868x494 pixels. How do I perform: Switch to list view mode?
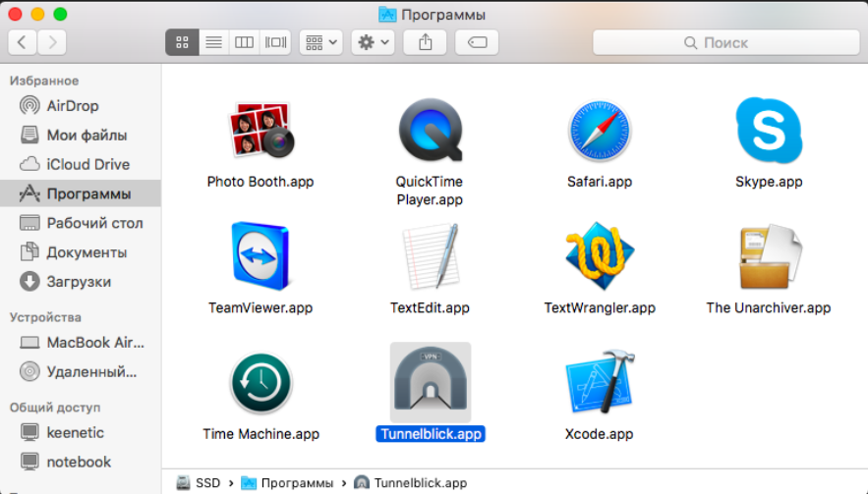click(212, 42)
